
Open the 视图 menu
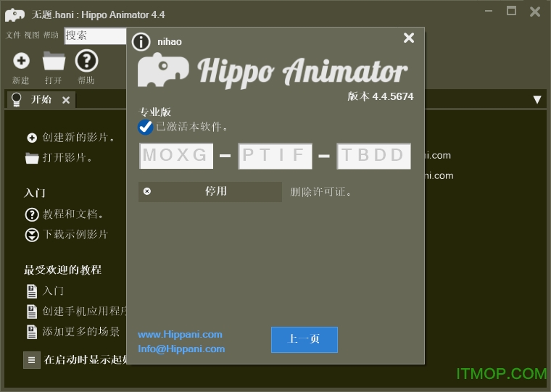click(32, 35)
